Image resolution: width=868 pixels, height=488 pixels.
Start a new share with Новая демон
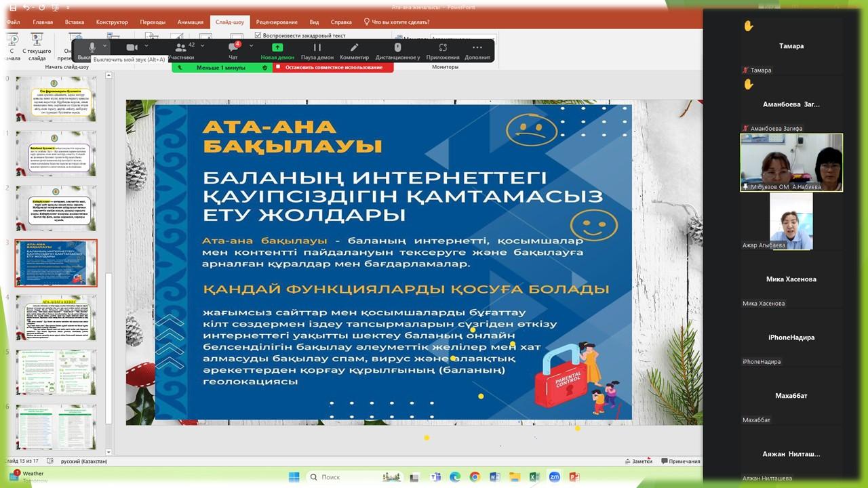point(277,48)
